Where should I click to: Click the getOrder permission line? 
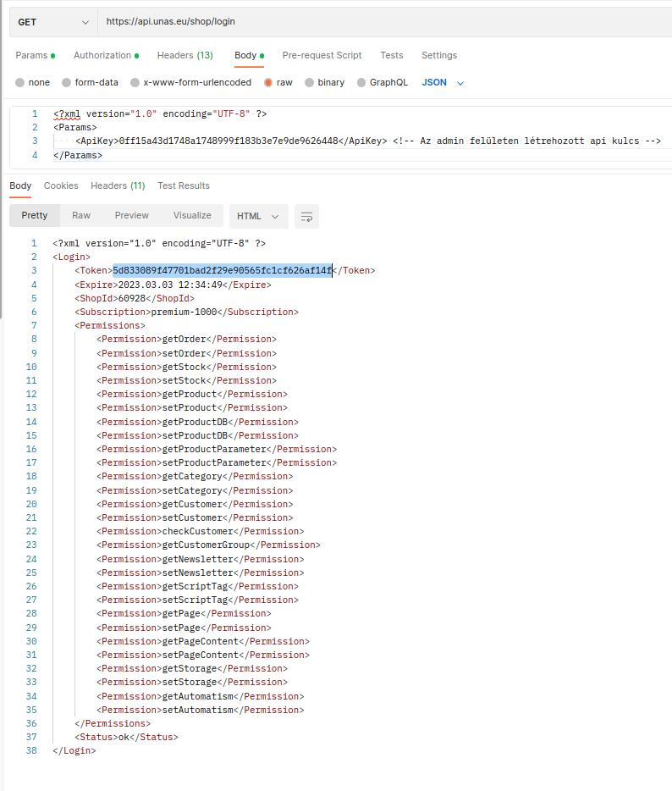coord(186,340)
